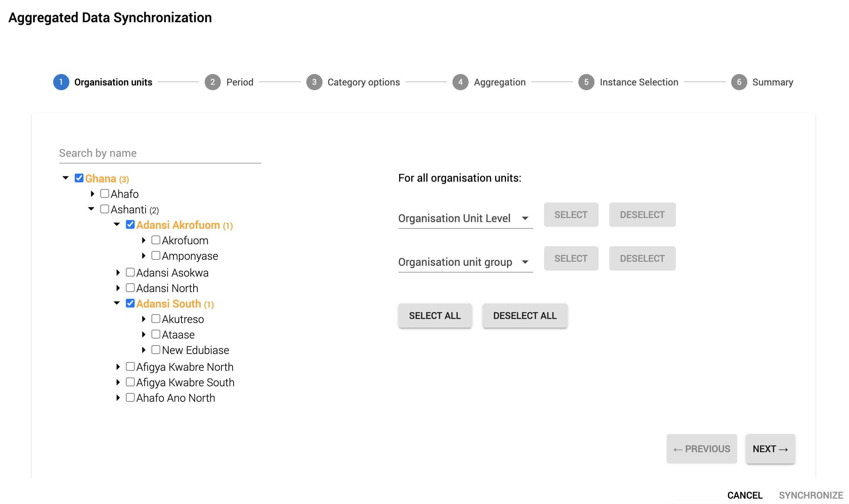
Task: Switch to the Period step label
Action: [239, 82]
